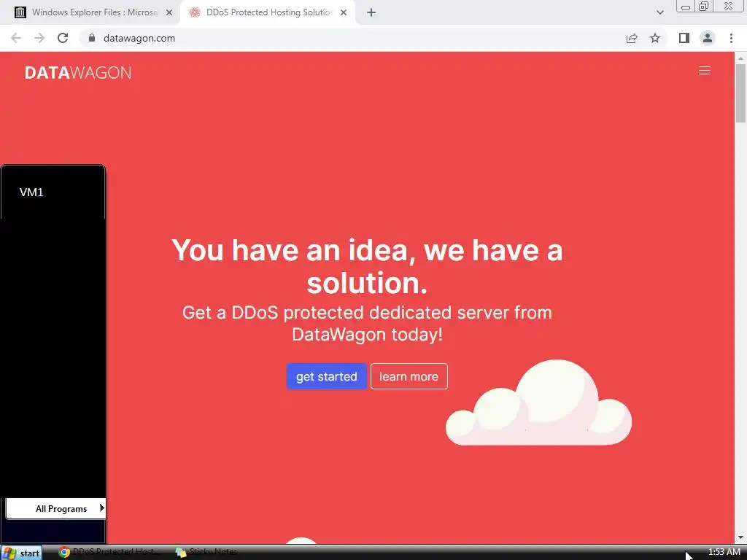Click the scrollbar down arrow
The width and height of the screenshot is (747, 560).
pos(740,537)
